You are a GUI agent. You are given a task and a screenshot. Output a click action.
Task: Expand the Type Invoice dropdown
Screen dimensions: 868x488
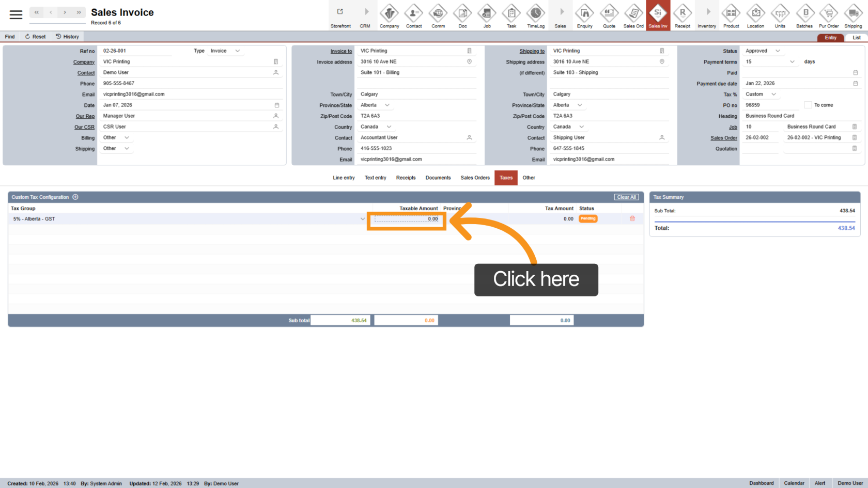point(238,51)
